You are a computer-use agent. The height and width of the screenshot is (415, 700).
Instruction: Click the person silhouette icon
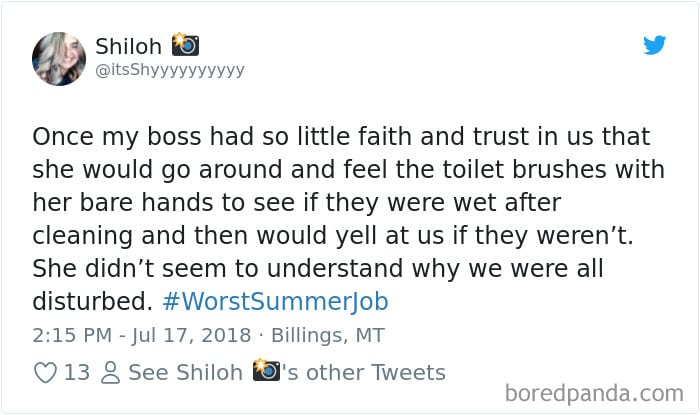point(110,373)
